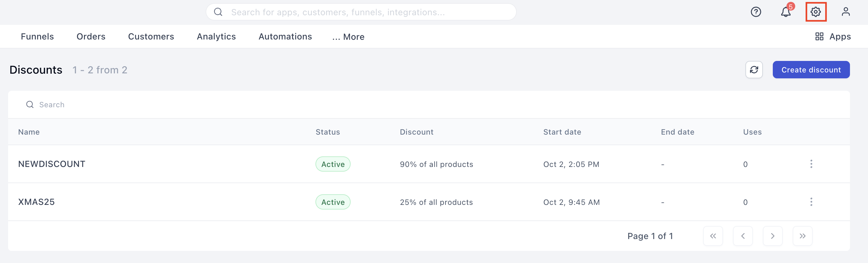Open the NEWDISCOUNT discount entry
868x263 pixels.
[52, 164]
